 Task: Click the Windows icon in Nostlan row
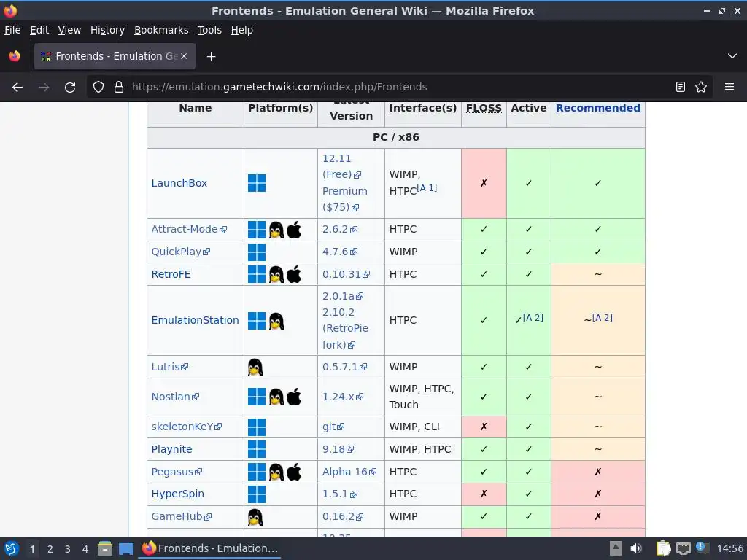(257, 397)
